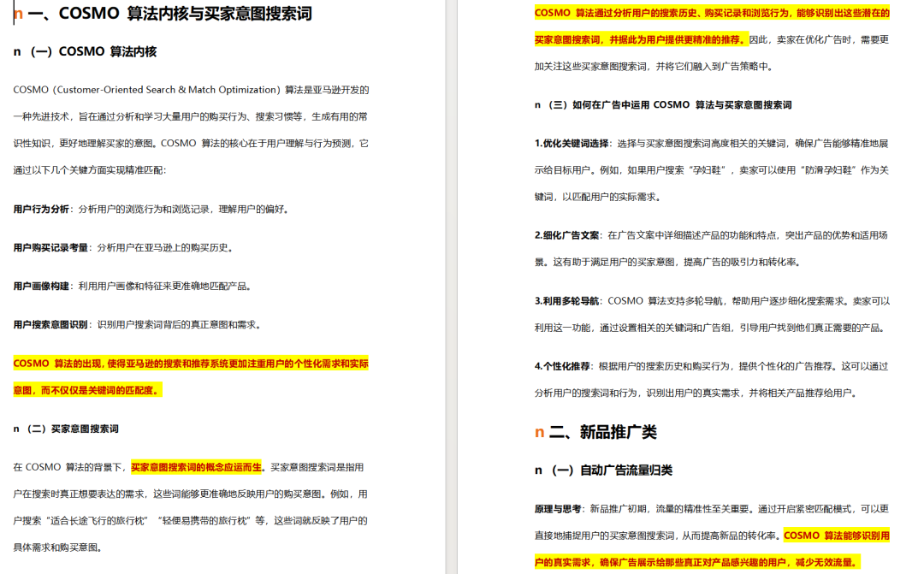The height and width of the screenshot is (574, 924).
Task: Click the phrase "Customer-Oriented Search & Match Optimization"
Action: coord(167,90)
